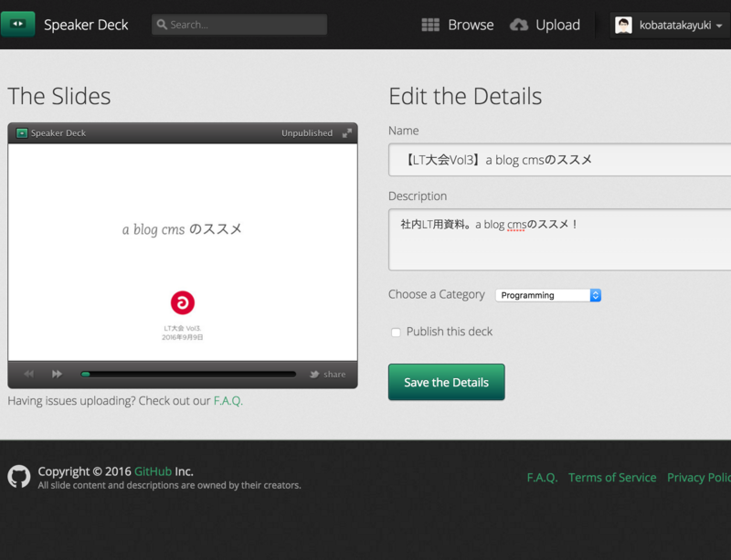Click the share text in player

click(x=334, y=375)
